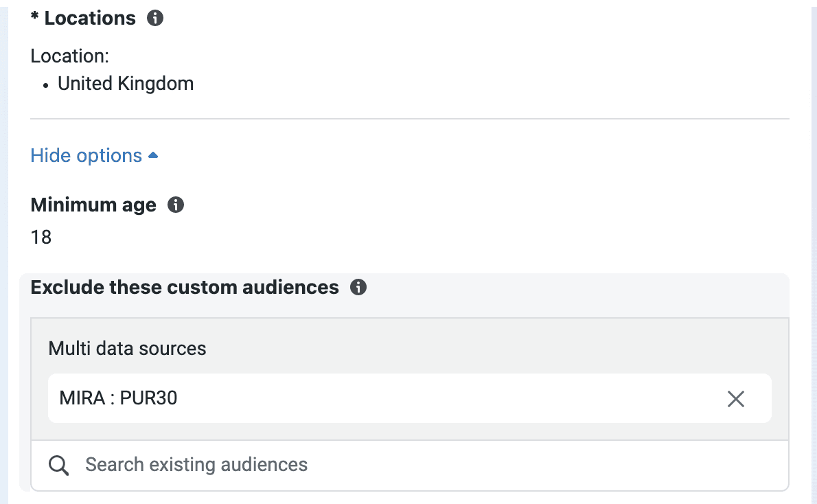Click the Locations heading
This screenshot has width=817, height=504.
(x=89, y=18)
